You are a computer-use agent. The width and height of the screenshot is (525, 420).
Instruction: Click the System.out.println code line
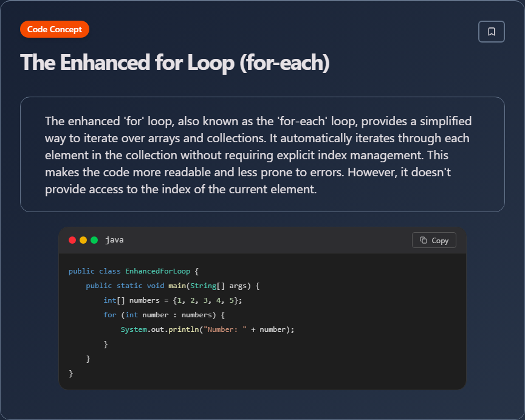pyautogui.click(x=207, y=329)
